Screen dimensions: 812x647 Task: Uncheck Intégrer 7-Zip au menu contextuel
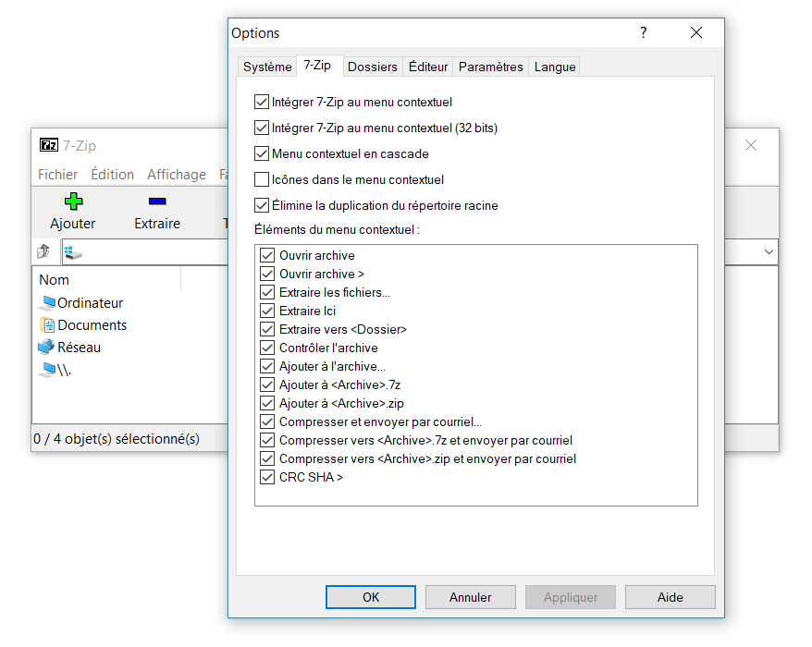tap(262, 102)
